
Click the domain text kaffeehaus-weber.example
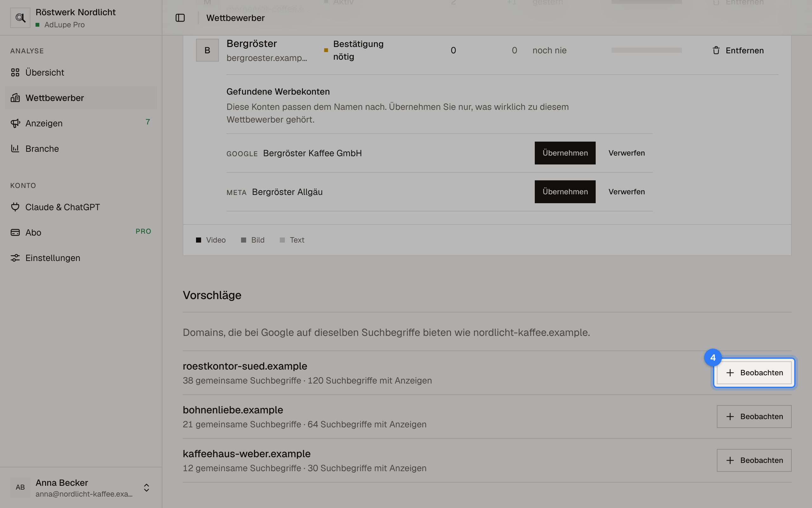point(247,454)
